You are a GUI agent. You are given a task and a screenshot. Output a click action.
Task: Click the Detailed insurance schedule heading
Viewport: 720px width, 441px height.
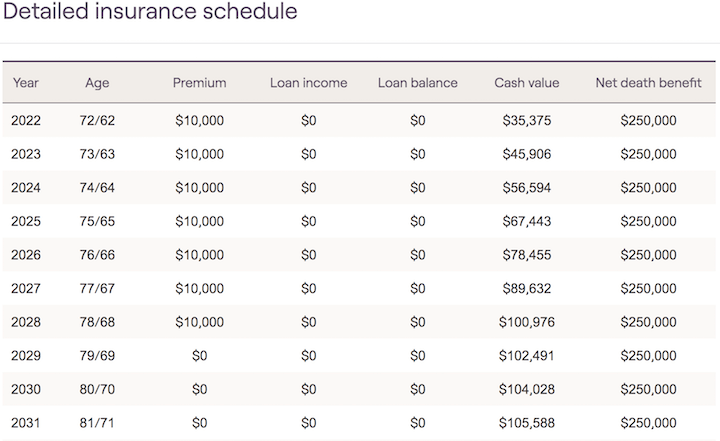pos(150,13)
